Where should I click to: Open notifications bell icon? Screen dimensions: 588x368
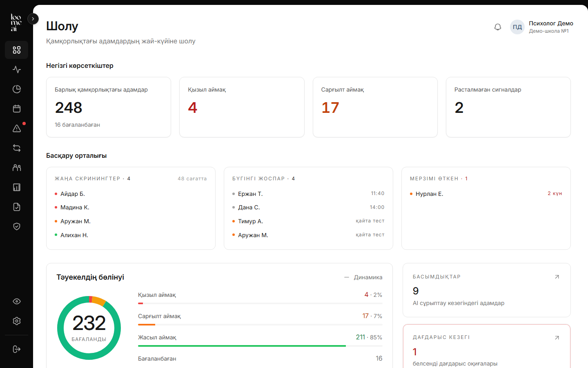point(498,27)
